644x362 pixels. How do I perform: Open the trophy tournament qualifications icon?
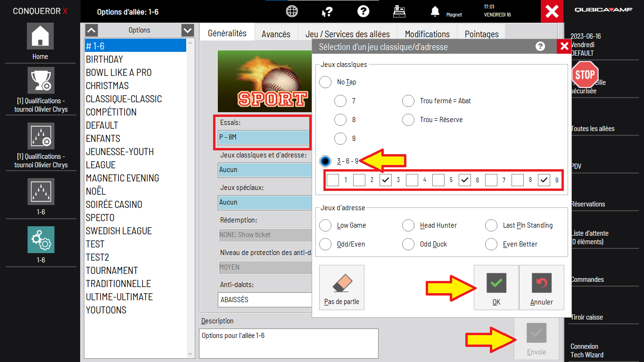coord(41,80)
